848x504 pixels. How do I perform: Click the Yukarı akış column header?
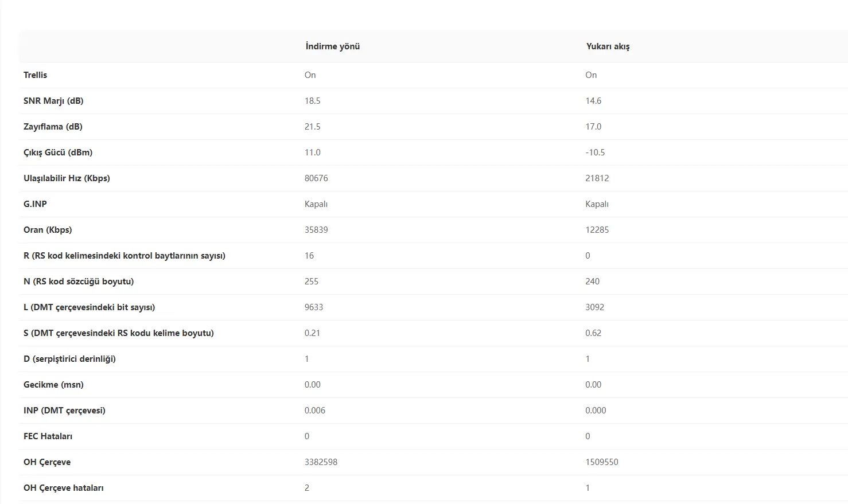[x=608, y=46]
